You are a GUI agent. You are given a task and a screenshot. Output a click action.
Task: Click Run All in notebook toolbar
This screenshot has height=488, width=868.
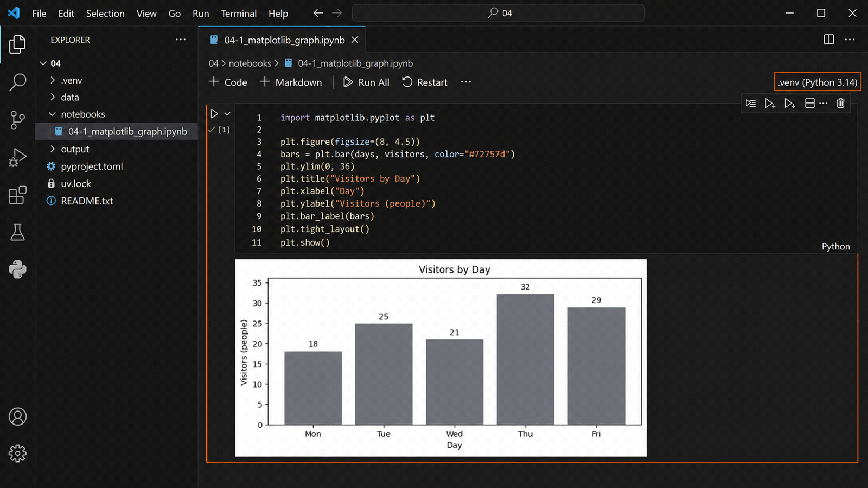tap(366, 82)
